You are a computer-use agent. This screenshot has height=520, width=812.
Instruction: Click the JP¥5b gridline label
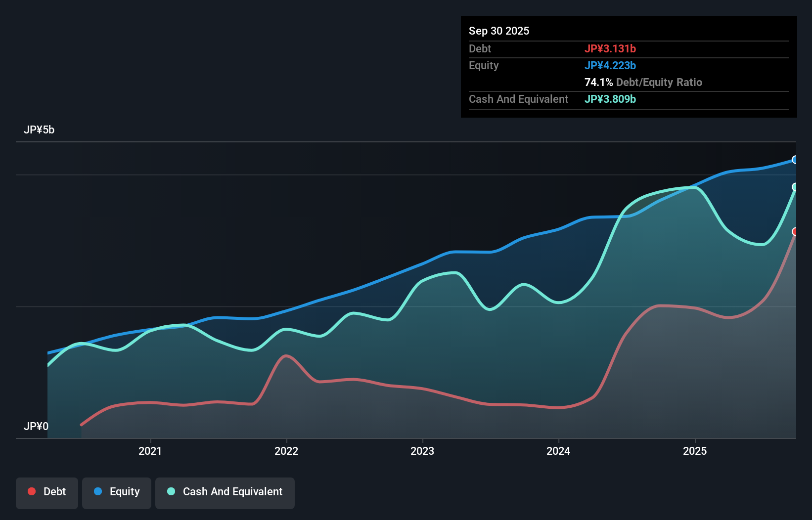(x=40, y=130)
